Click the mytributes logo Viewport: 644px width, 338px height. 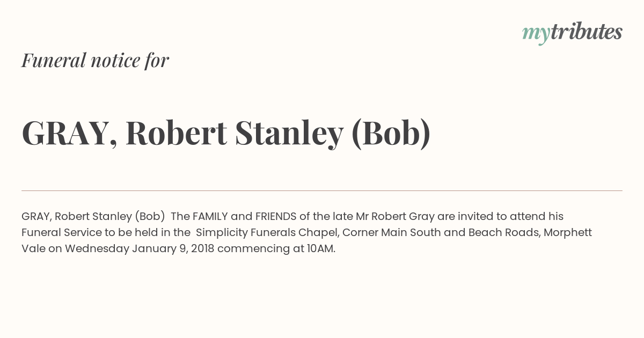pyautogui.click(x=572, y=32)
